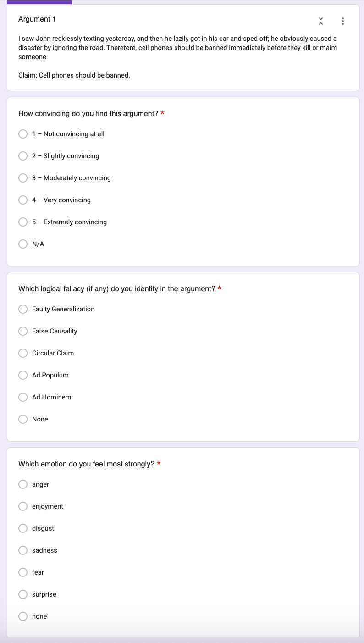
Task: Select sadness radio button
Action: point(23,550)
